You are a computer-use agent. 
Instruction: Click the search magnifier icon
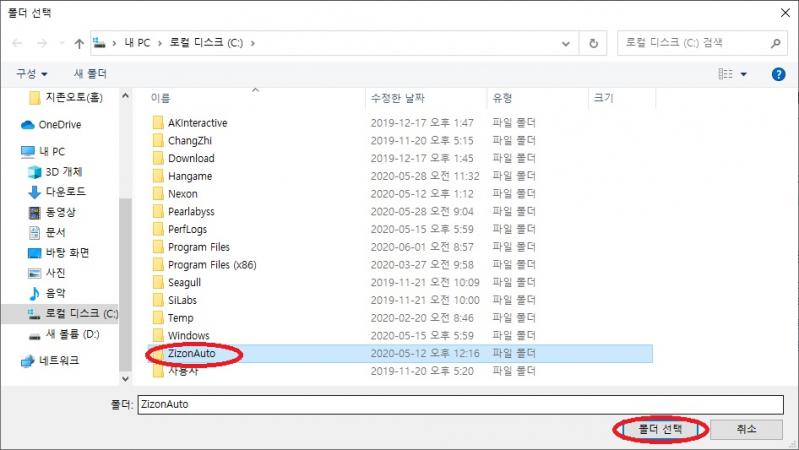pyautogui.click(x=775, y=43)
